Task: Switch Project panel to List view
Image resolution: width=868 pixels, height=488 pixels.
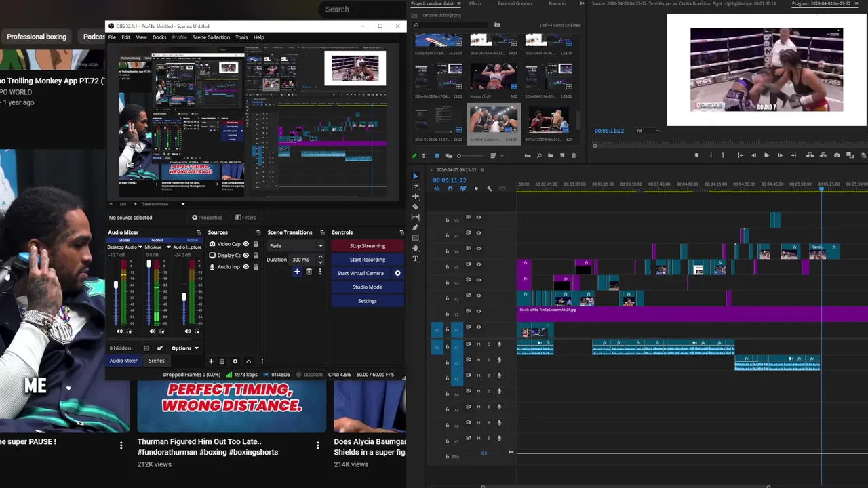Action: point(425,155)
